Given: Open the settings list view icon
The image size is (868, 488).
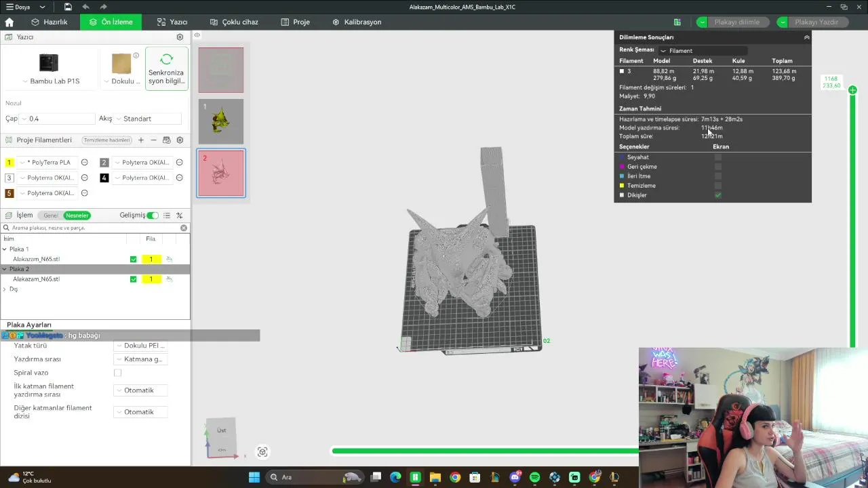Looking at the screenshot, I should coord(167,216).
